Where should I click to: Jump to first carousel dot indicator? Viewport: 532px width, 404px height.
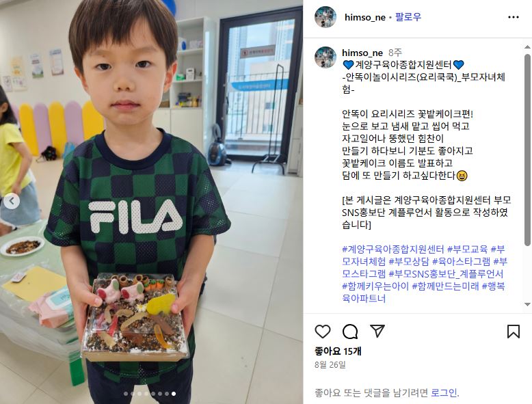point(126,394)
